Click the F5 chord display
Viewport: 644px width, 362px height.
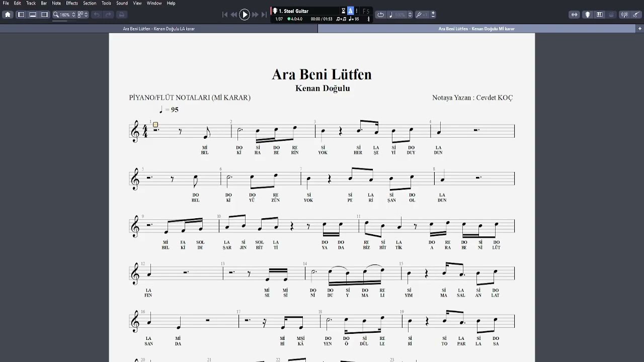tap(366, 11)
